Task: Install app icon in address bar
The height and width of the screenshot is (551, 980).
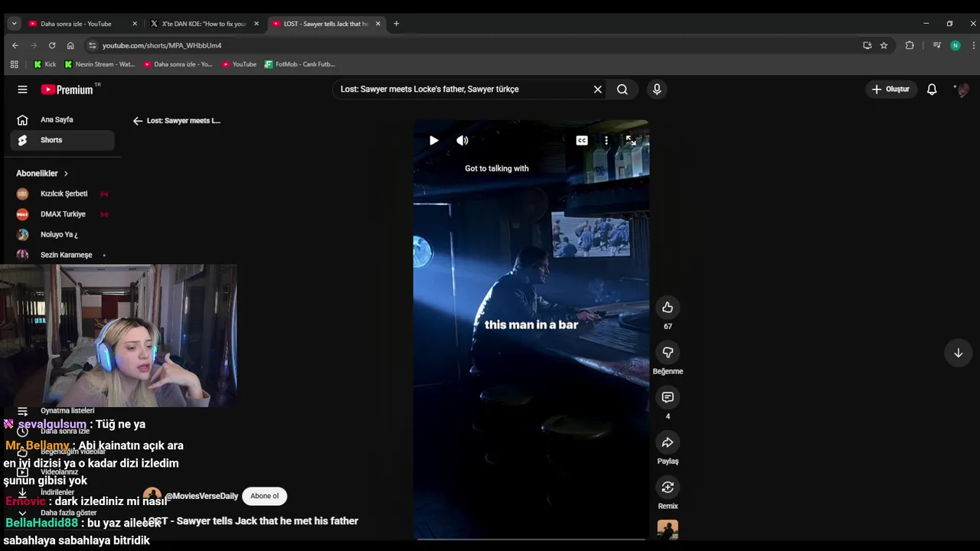Action: tap(867, 45)
